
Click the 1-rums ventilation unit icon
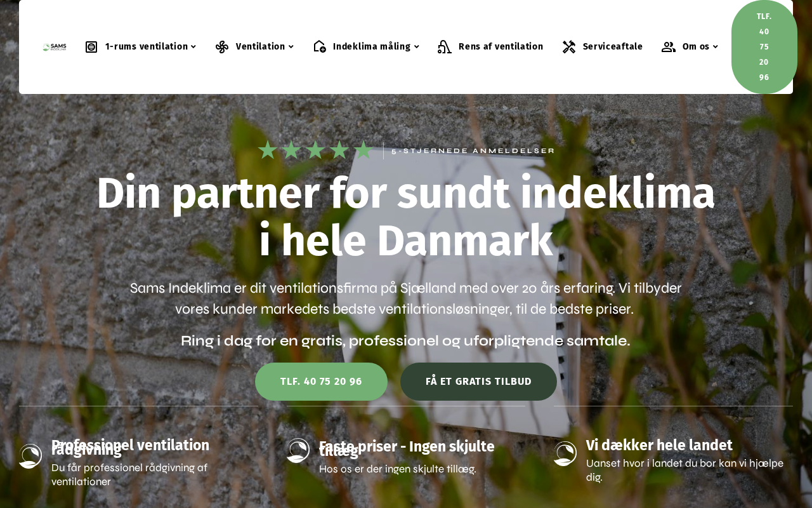coord(91,47)
